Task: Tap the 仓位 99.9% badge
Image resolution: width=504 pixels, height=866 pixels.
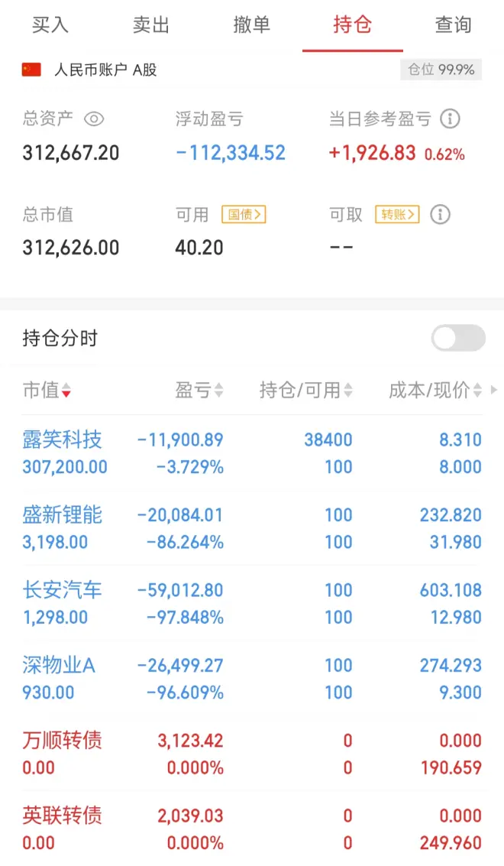Action: 441,70
